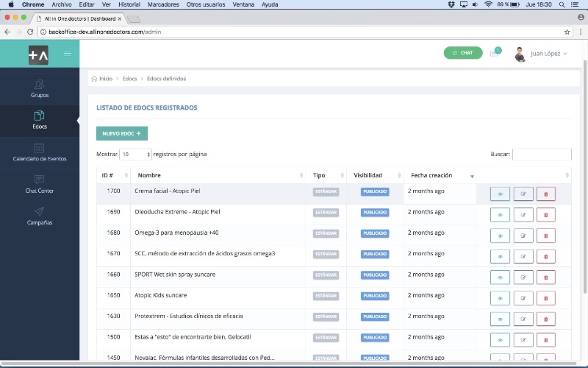
Task: Open Calendario de Eventos in sidebar
Action: (x=40, y=152)
